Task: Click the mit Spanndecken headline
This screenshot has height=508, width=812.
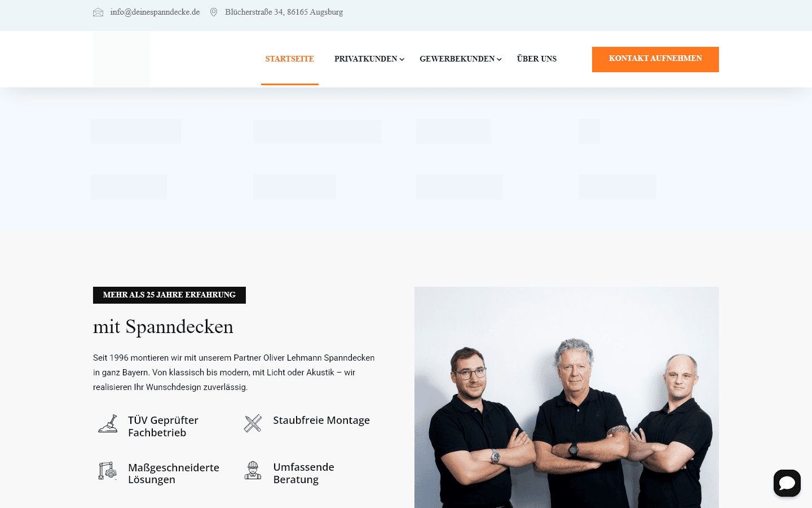Action: (163, 327)
